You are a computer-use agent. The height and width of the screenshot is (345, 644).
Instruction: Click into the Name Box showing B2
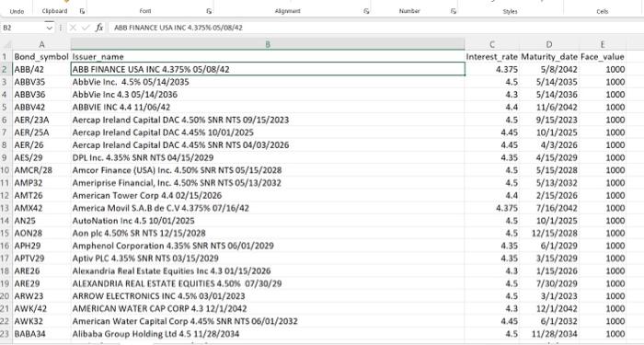pos(23,28)
